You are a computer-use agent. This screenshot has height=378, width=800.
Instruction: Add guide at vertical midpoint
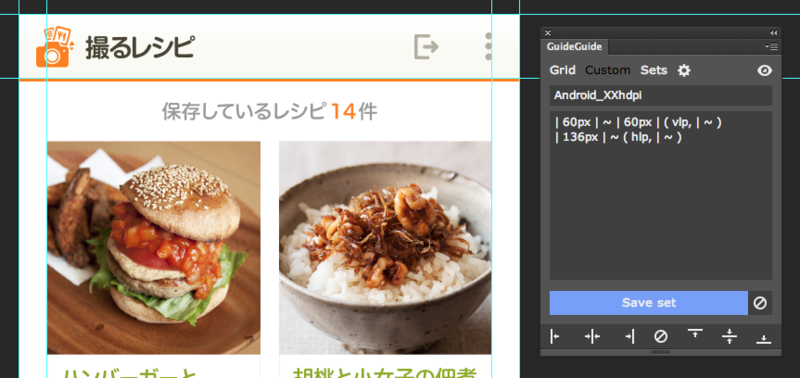(730, 337)
